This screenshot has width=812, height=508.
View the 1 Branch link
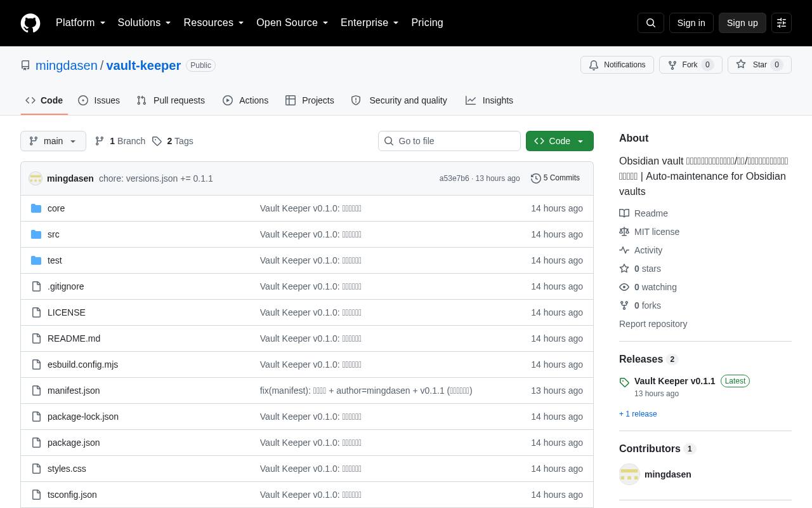[x=120, y=141]
